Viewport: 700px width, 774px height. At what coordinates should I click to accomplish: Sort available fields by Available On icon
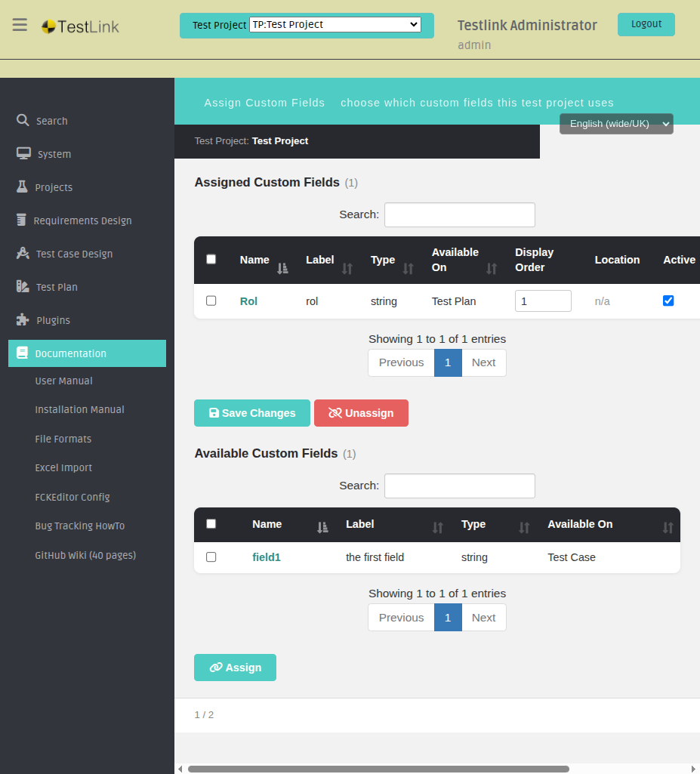point(668,528)
